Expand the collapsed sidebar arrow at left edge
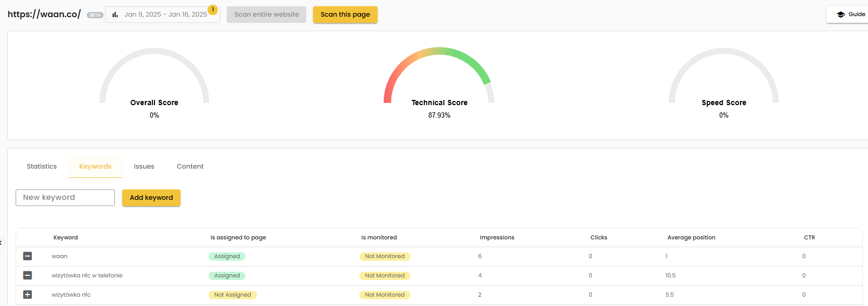 click(x=2, y=243)
